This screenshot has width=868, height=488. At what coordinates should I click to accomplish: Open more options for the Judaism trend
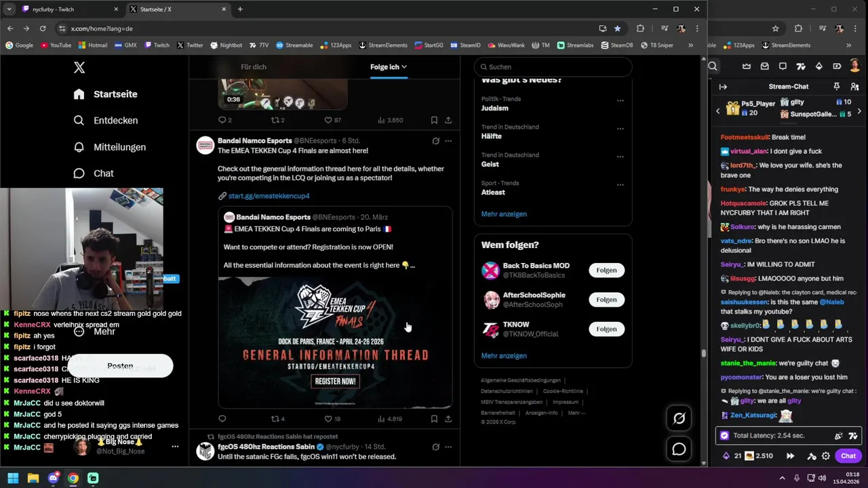pyautogui.click(x=620, y=100)
